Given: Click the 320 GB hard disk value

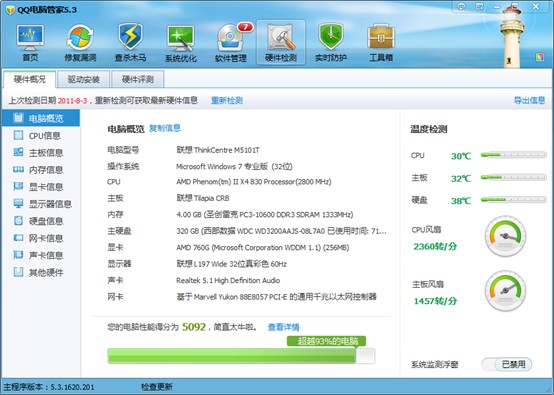Looking at the screenshot, I should tap(282, 231).
